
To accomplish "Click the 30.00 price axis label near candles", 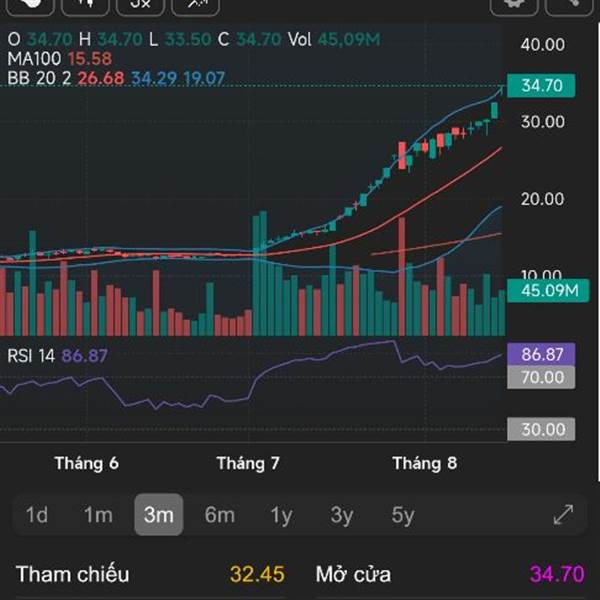I will (542, 122).
